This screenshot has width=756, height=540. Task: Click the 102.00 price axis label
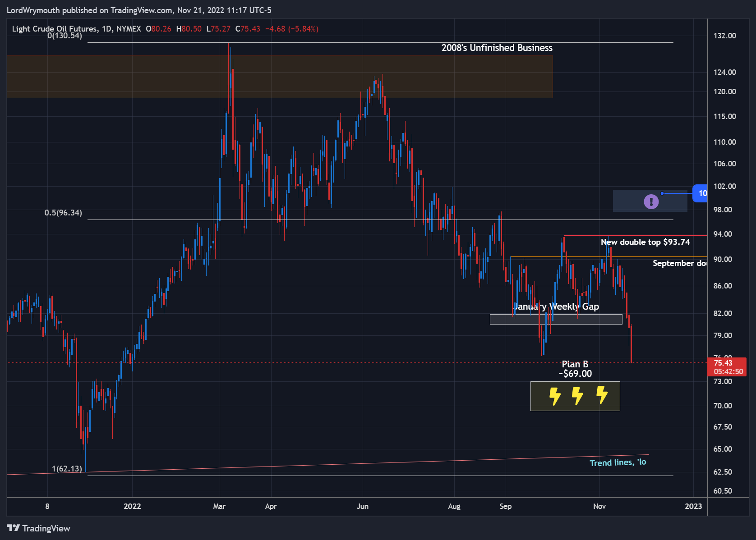point(724,186)
